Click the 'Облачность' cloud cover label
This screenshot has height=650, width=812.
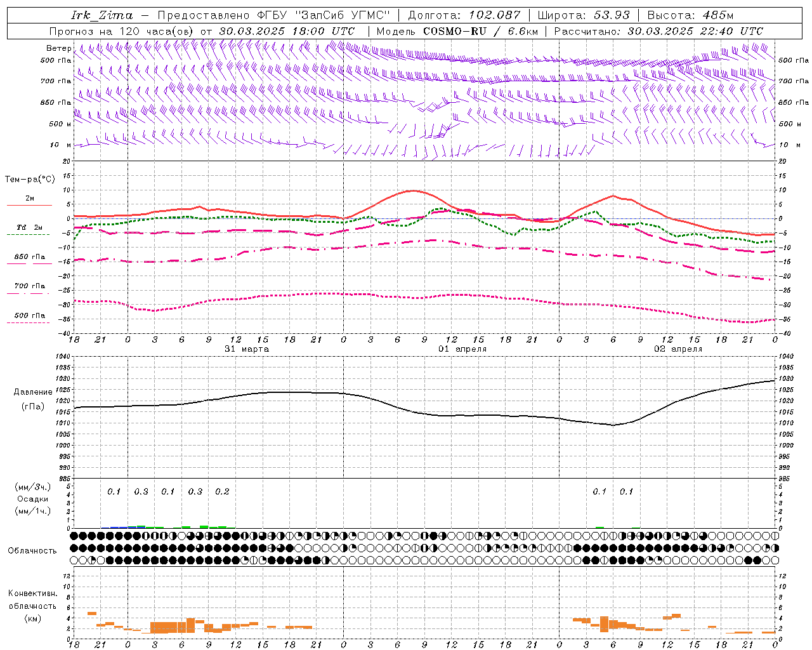tap(32, 550)
